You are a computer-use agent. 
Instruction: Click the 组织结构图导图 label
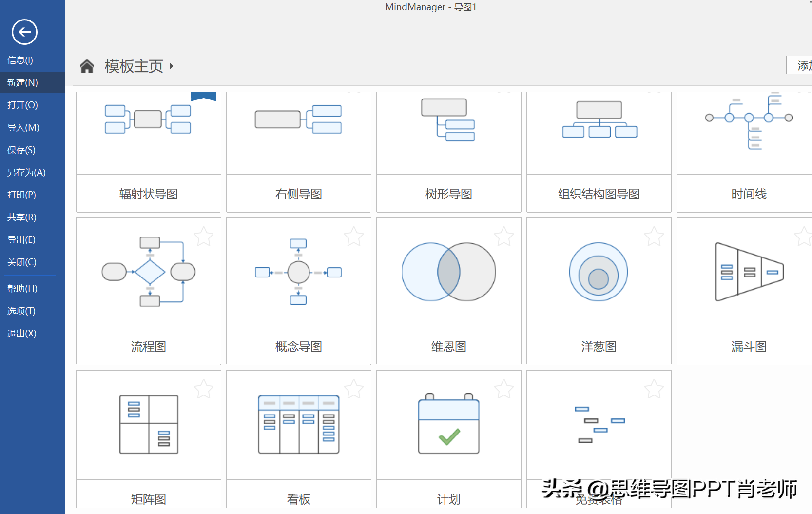click(599, 194)
